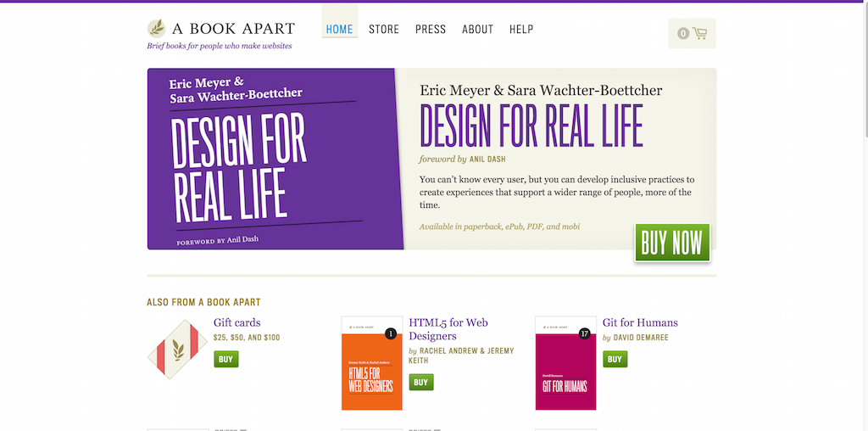Click 'foreword by ANIL DASH' in cream panel
868x431 pixels.
coord(462,160)
